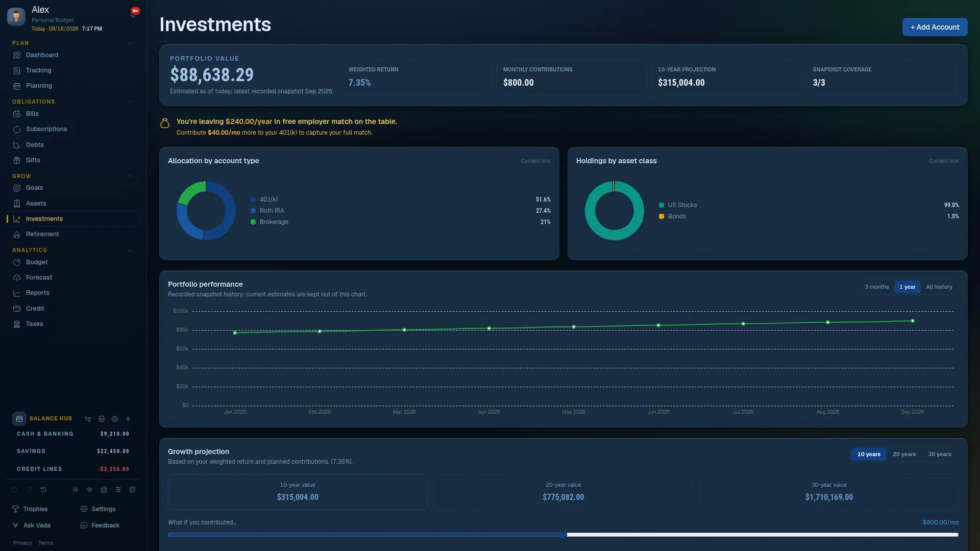Click the Forecast cloud icon
980x551 pixels.
(17, 278)
